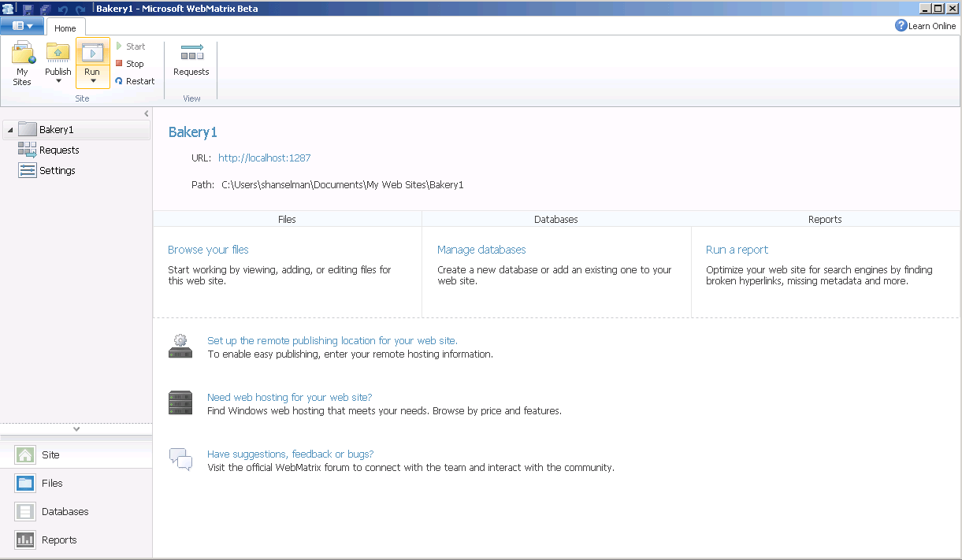This screenshot has width=962, height=560.
Task: Switch to the Site workspace
Action: point(76,454)
